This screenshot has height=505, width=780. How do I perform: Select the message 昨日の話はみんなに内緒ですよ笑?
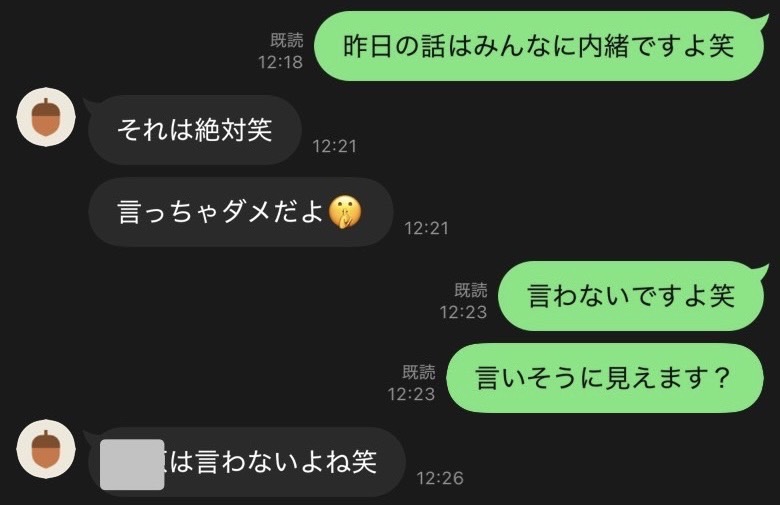point(539,46)
